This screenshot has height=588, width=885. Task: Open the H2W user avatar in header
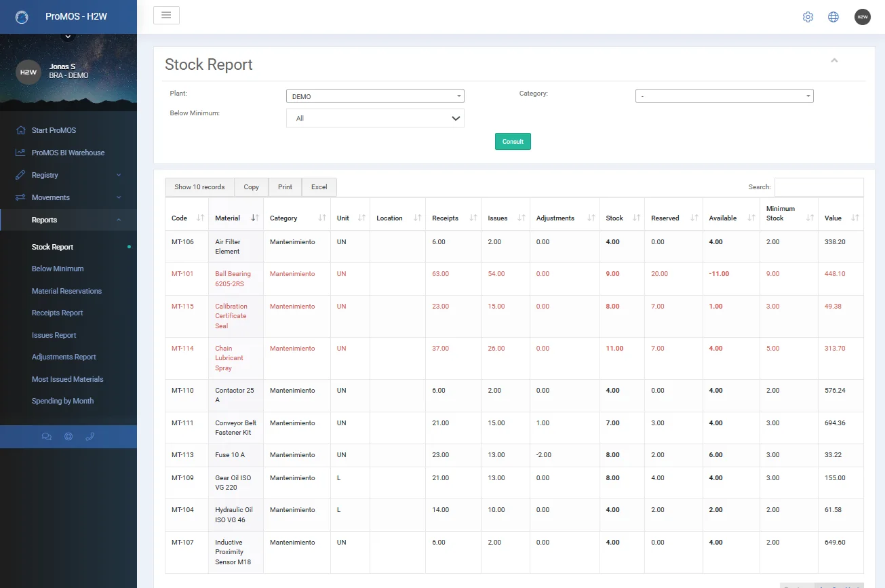coord(863,17)
